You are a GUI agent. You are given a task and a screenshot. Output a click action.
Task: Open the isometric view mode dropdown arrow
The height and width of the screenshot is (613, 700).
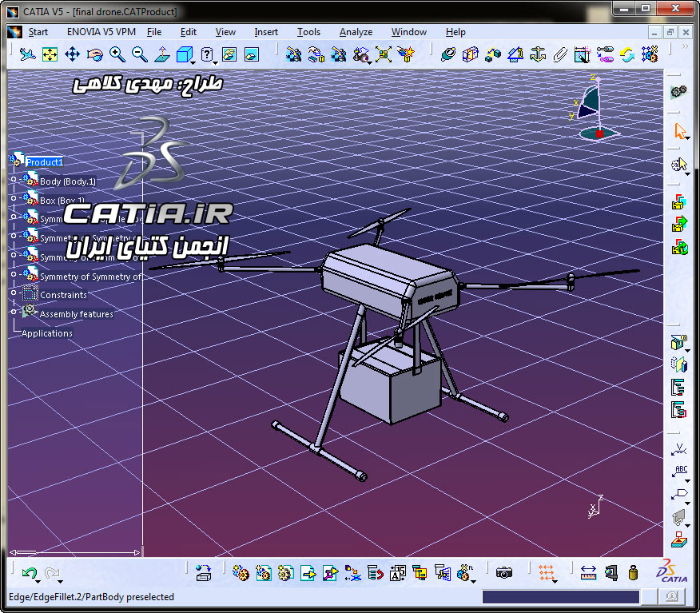click(193, 63)
